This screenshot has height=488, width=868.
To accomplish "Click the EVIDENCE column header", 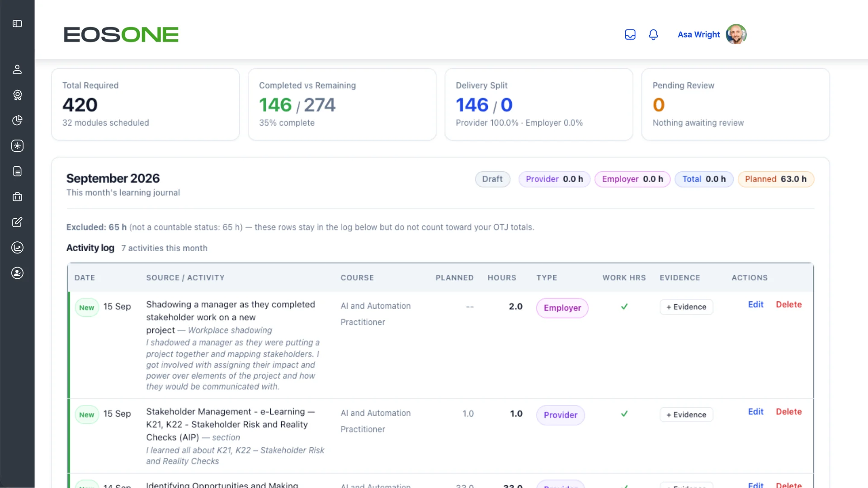I will (679, 277).
